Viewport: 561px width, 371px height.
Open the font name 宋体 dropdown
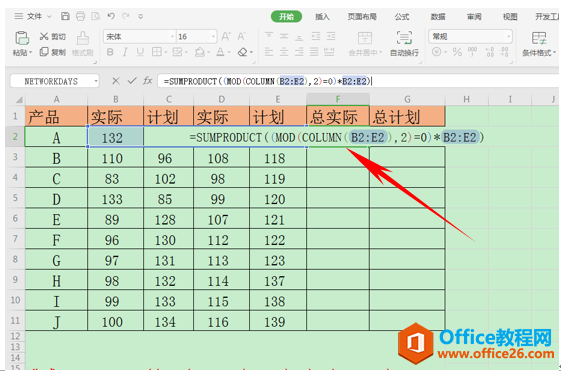point(172,36)
